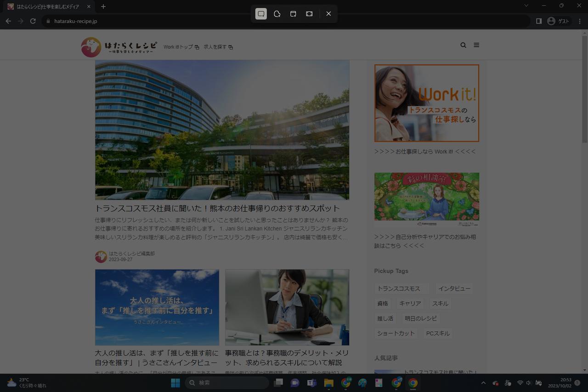The image size is (588, 392).
Task: Open the ゲスト profile button
Action: pos(558,21)
